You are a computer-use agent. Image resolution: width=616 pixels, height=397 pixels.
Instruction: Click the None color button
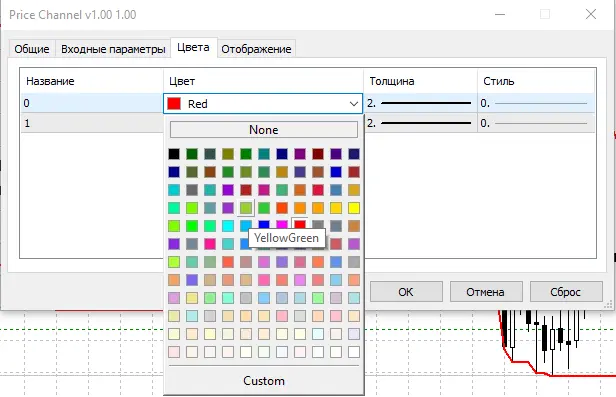click(264, 130)
